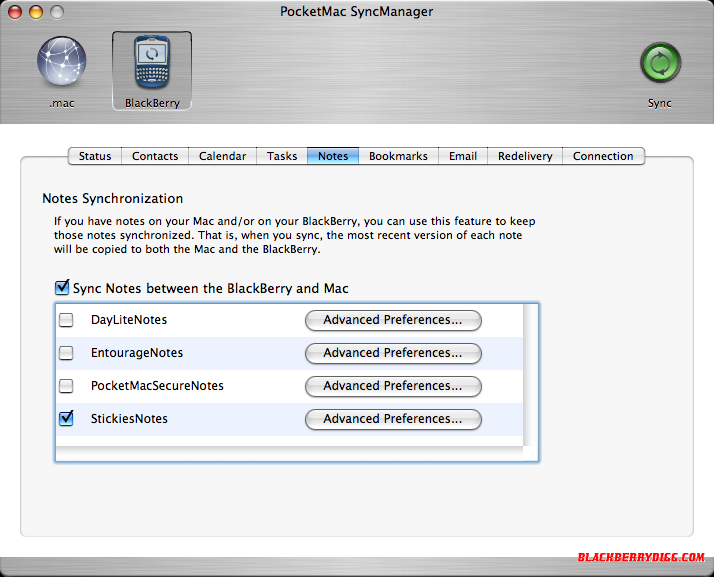
Task: Open Advanced Preferences for EntourageNotes
Action: (393, 353)
